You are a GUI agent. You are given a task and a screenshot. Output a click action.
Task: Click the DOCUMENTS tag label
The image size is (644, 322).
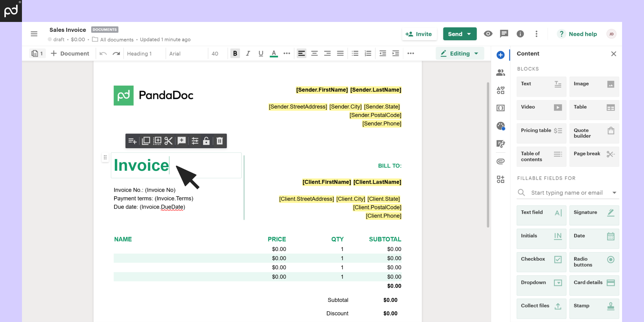[105, 30]
